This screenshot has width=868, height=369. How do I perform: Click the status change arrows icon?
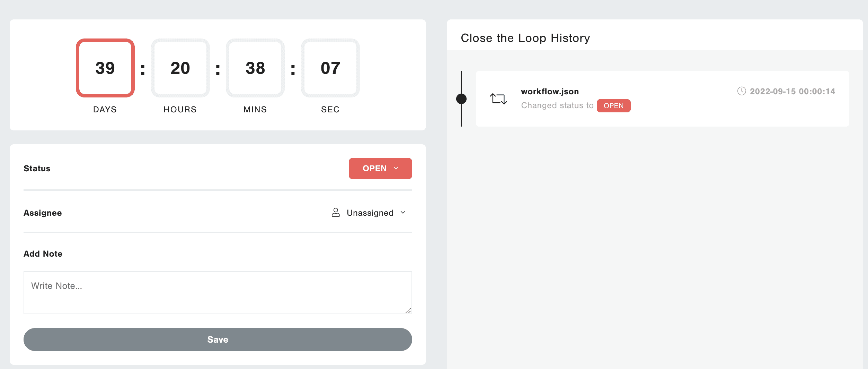498,99
